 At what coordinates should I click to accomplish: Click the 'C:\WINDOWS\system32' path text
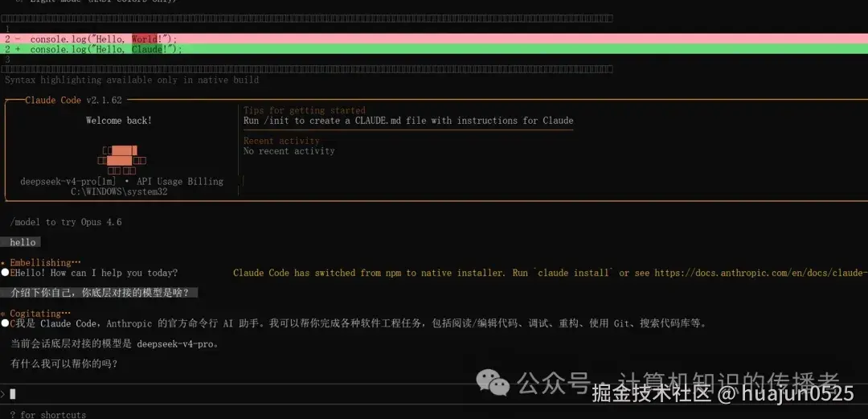tap(119, 191)
